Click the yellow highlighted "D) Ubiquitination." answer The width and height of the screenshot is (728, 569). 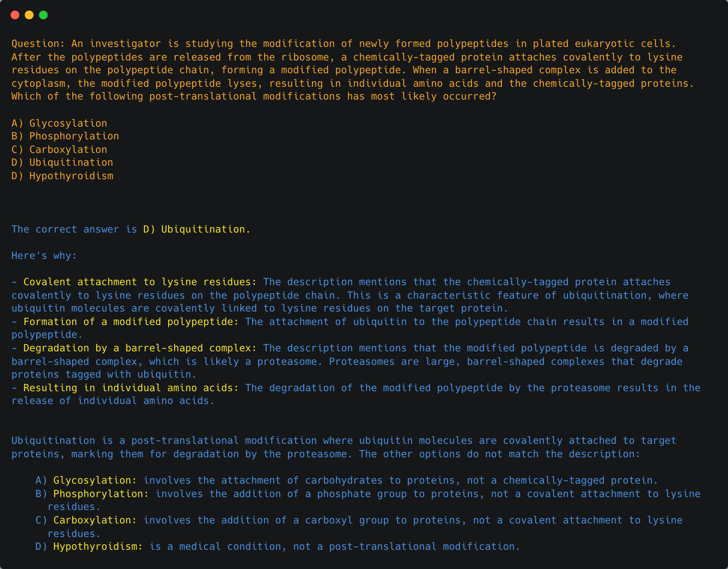197,229
